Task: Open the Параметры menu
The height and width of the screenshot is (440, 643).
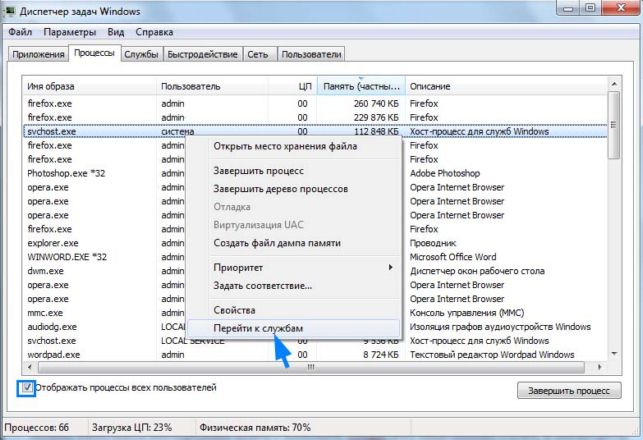Action: point(70,32)
